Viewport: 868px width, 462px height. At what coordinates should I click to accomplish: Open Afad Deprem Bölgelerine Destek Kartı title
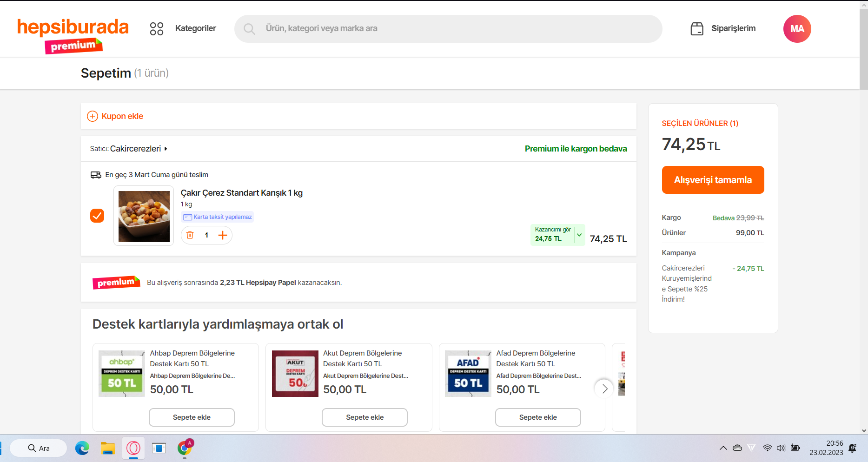(536, 358)
